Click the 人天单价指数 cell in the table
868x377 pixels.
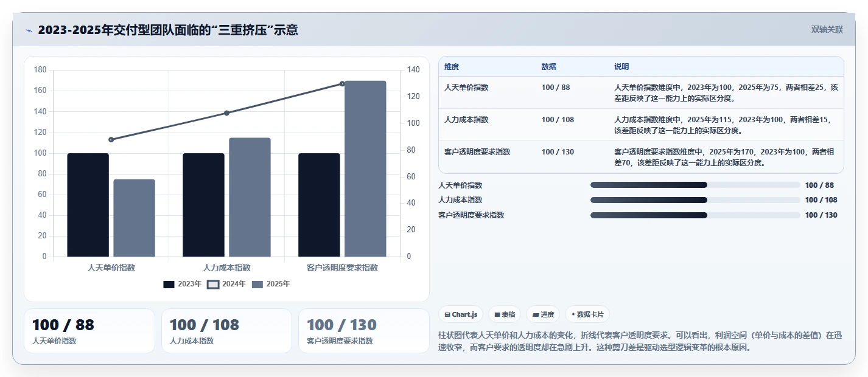point(466,88)
